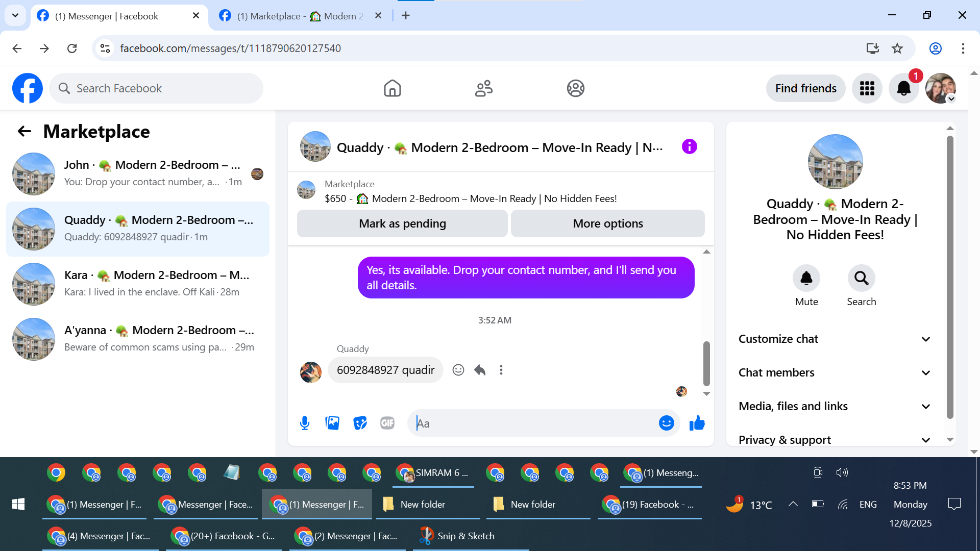The width and height of the screenshot is (980, 551).
Task: Click the chat messages scrollbar
Action: 706,363
